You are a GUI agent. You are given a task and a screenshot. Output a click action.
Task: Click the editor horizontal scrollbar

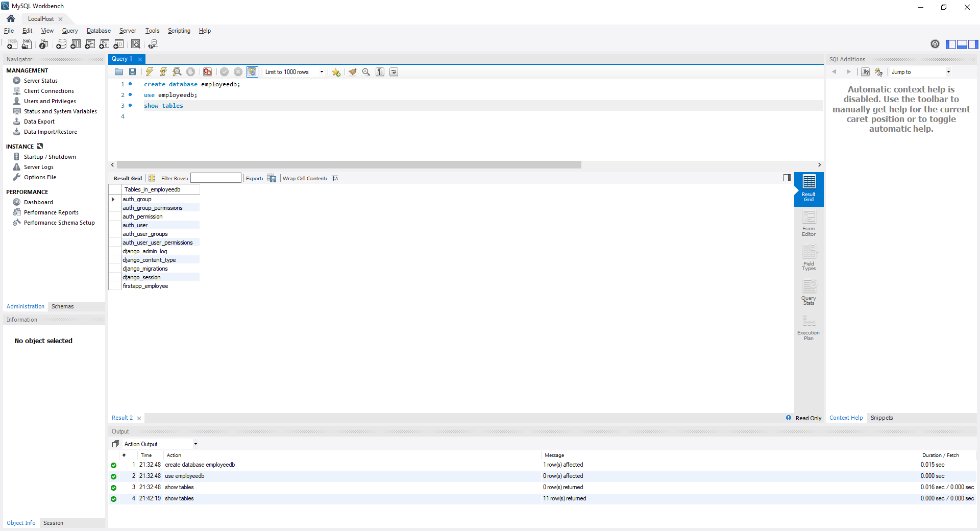349,165
